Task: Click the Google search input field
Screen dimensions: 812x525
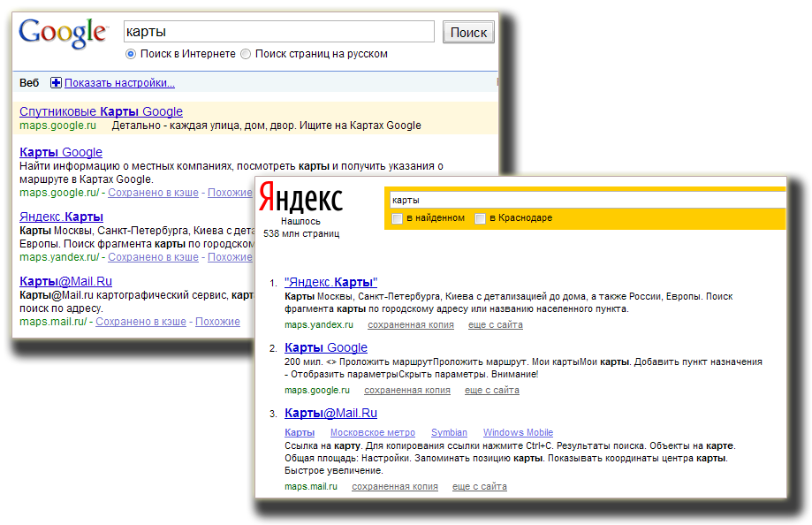Action: coord(279,32)
